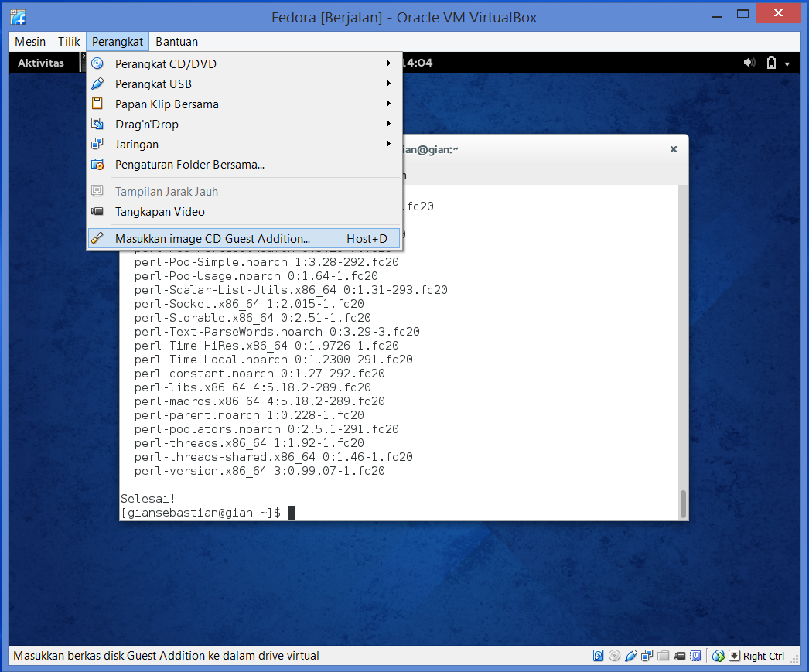Click the Fedora battery status icon
Screen dimensions: 809x672
pos(771,63)
